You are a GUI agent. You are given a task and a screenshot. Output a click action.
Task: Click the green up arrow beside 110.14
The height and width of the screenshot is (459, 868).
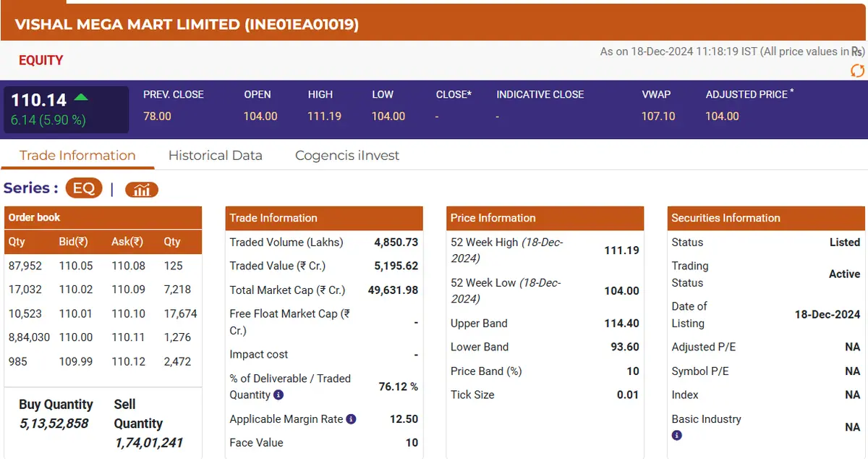[82, 97]
